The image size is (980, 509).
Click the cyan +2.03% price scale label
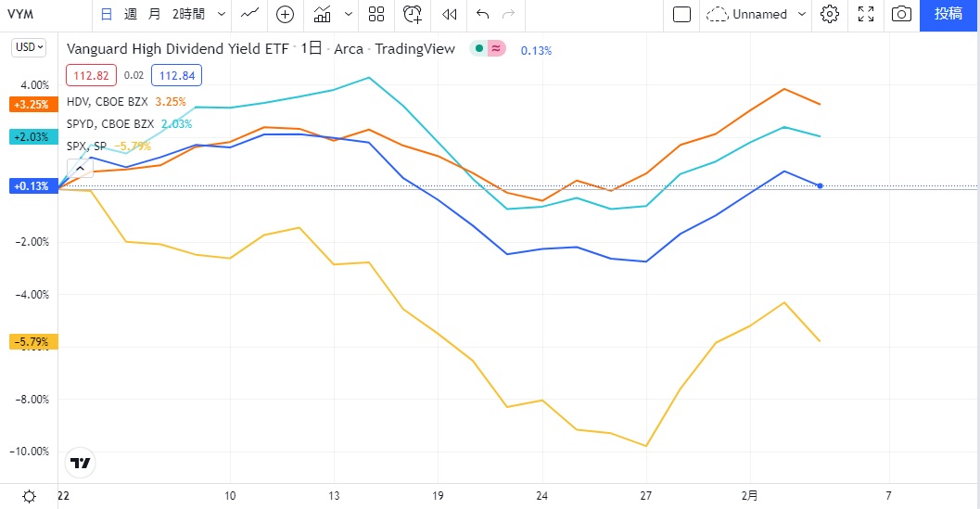coord(33,137)
